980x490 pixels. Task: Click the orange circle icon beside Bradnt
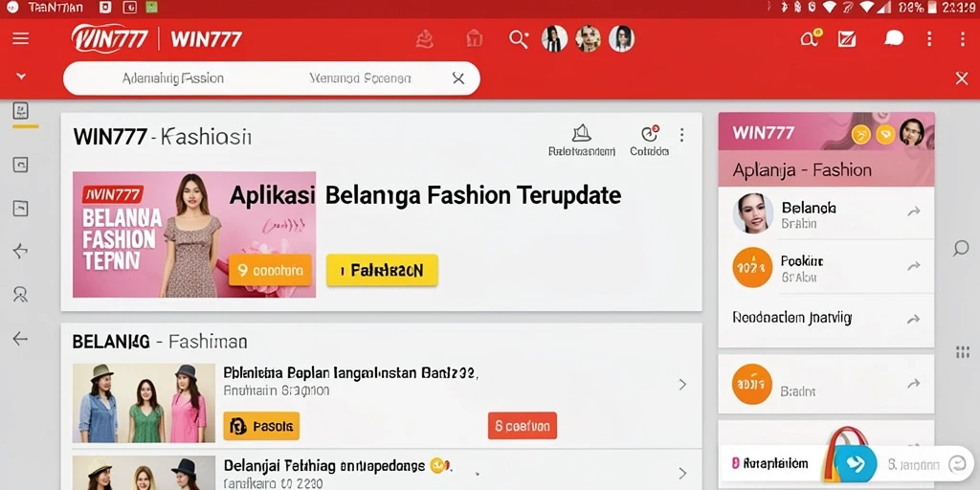[752, 384]
